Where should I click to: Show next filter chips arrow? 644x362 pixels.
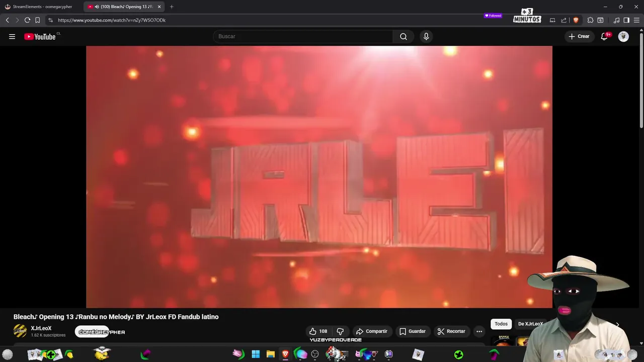[617, 325]
